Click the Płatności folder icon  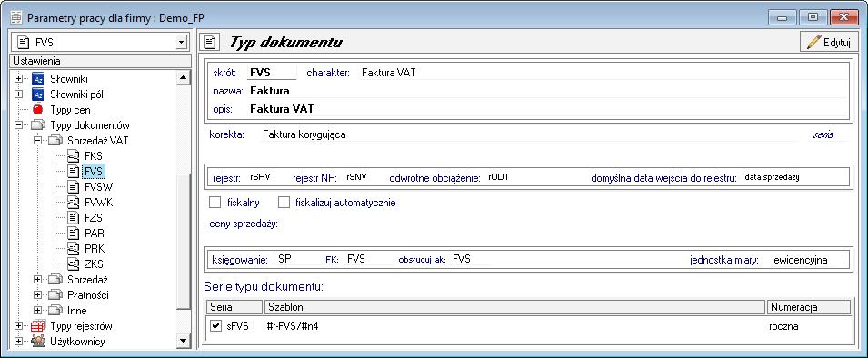click(x=56, y=295)
